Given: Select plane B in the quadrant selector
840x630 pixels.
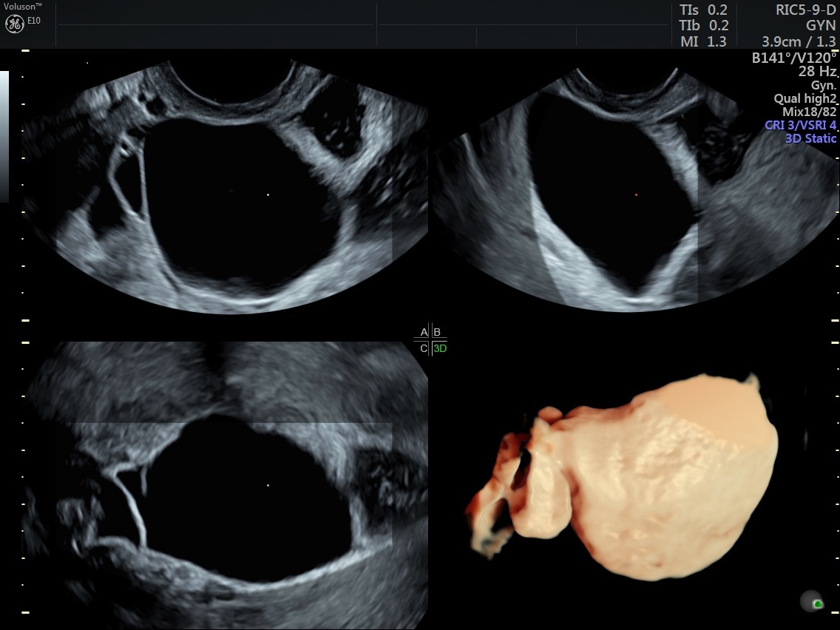Looking at the screenshot, I should click(x=437, y=332).
